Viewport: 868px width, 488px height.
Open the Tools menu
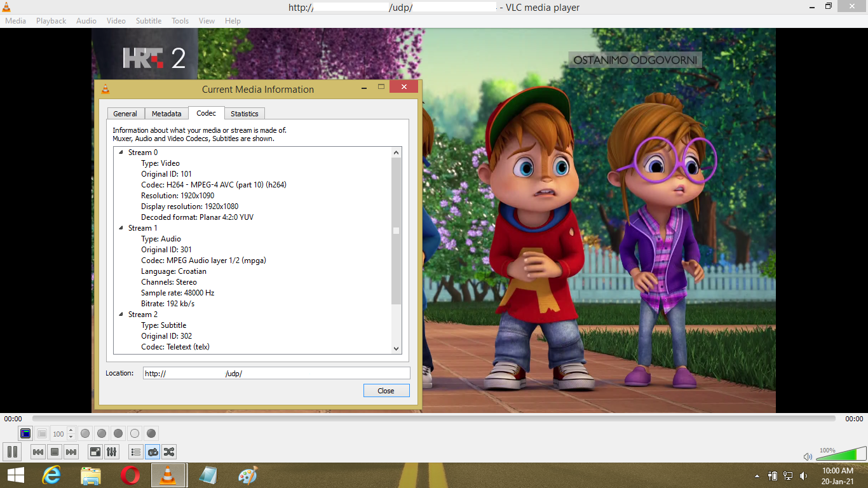tap(180, 21)
